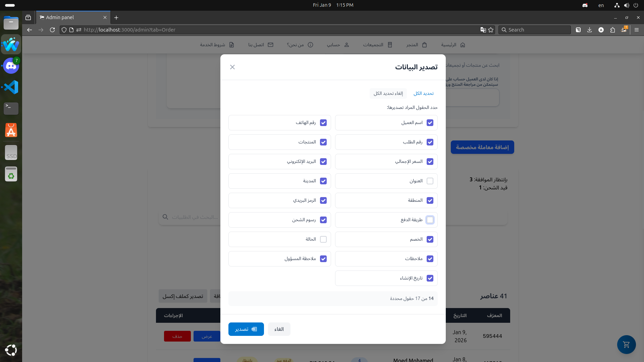This screenshot has width=644, height=362.
Task: Click the floating shopping cart icon
Action: pos(626,345)
